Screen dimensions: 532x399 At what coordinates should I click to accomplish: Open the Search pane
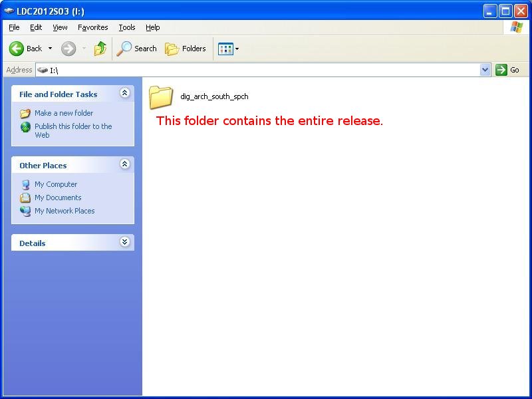point(136,49)
